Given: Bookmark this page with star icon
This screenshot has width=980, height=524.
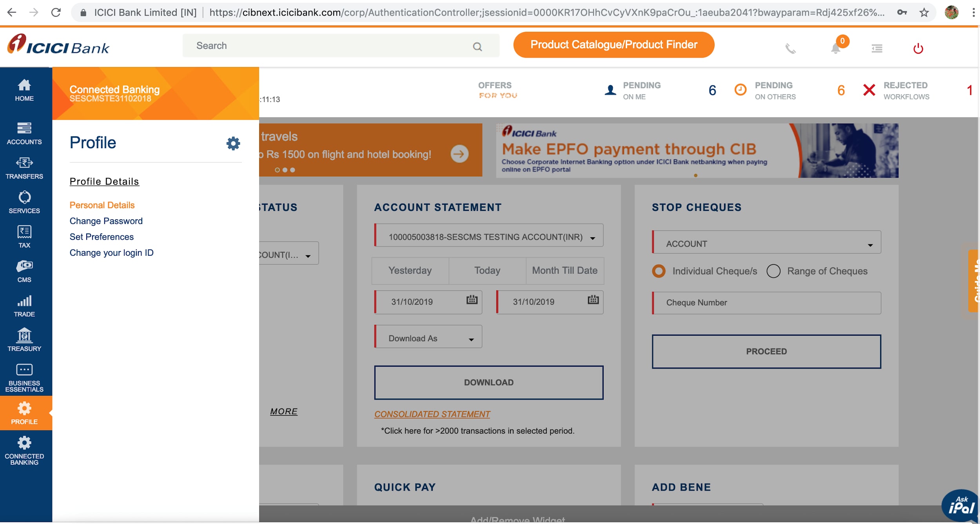Looking at the screenshot, I should click(924, 13).
